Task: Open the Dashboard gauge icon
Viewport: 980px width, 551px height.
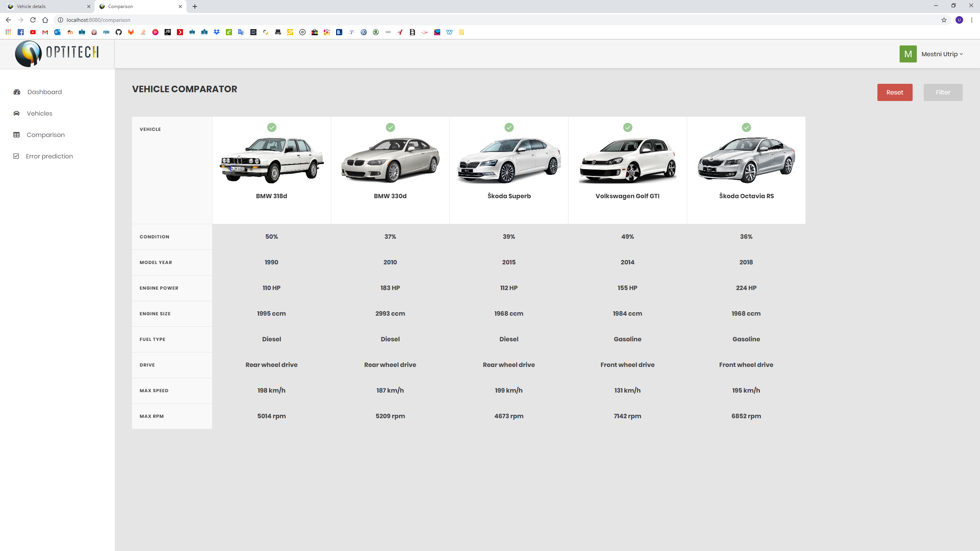Action: (x=17, y=92)
